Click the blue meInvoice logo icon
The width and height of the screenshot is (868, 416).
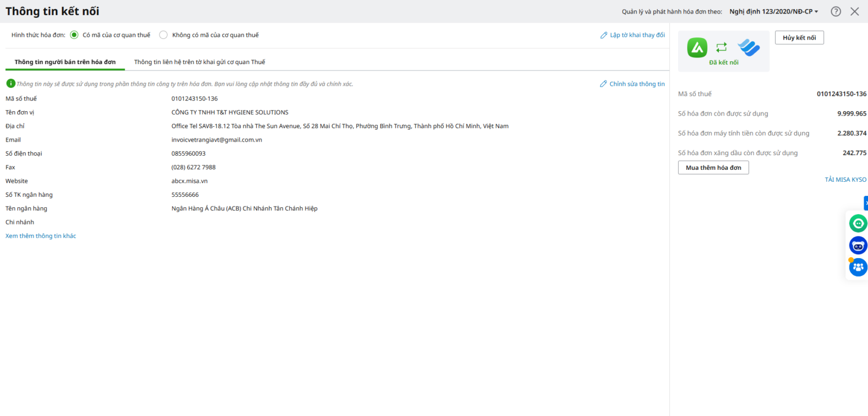tap(749, 48)
